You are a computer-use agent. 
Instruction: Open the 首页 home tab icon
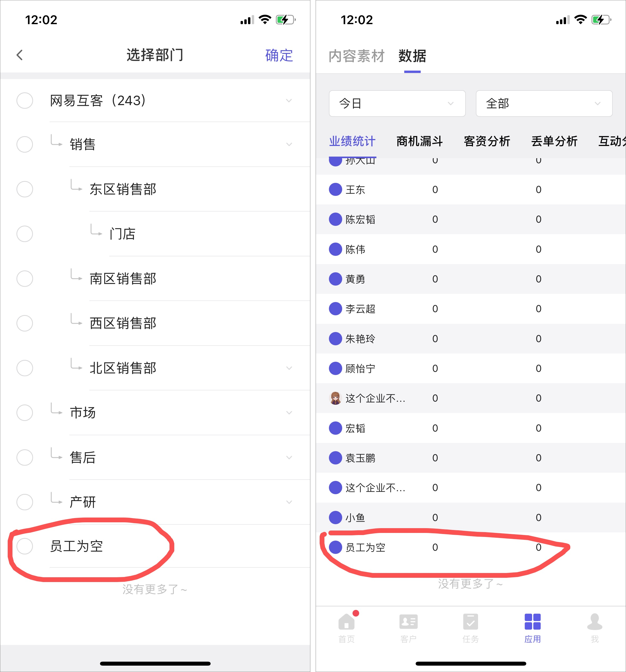coord(346,622)
